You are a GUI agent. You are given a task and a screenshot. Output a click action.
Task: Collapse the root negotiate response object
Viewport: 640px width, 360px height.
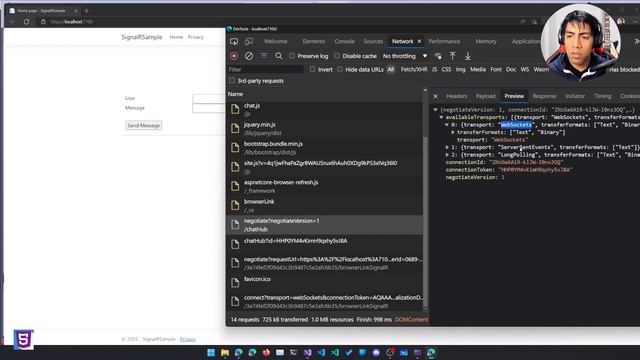point(436,110)
